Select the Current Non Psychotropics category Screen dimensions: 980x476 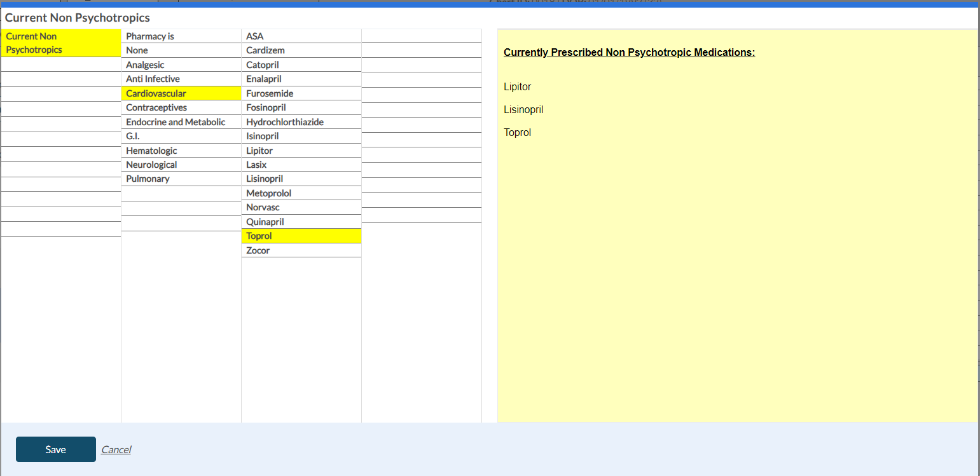pos(60,43)
